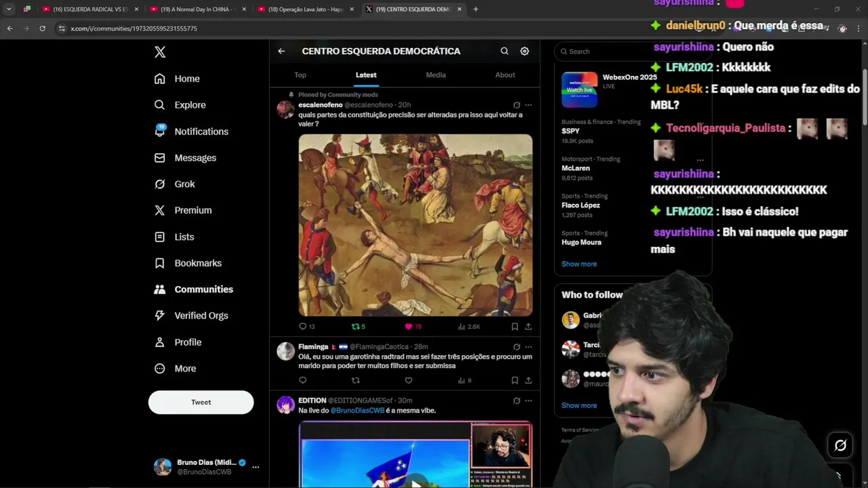
Task: Open more options on escalenofeno's post
Action: tap(528, 105)
